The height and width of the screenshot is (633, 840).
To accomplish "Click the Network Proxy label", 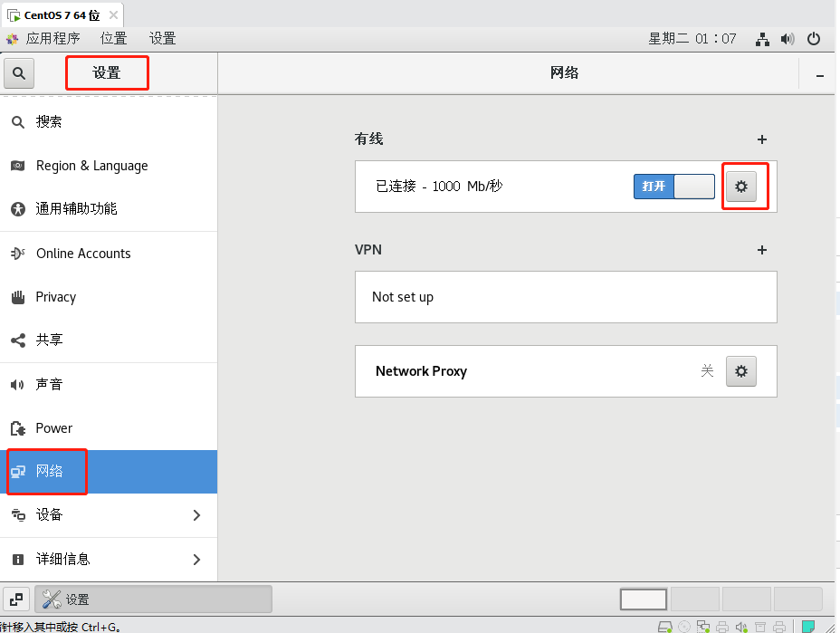I will pyautogui.click(x=421, y=371).
